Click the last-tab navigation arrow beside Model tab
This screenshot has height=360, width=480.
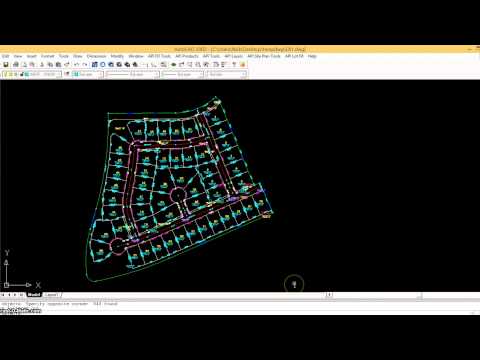click(x=21, y=295)
